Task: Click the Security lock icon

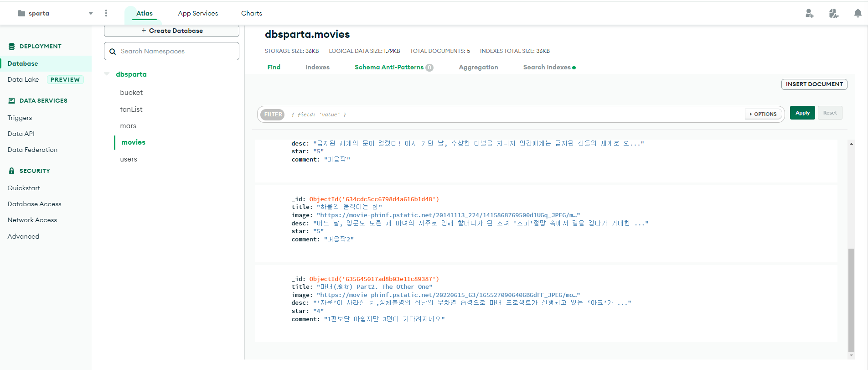Action: pos(12,171)
